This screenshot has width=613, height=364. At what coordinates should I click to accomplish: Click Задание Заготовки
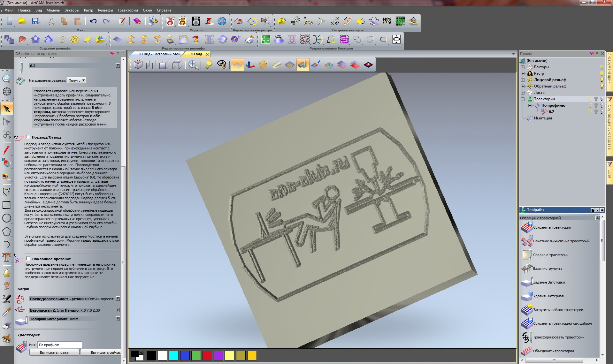point(549,282)
